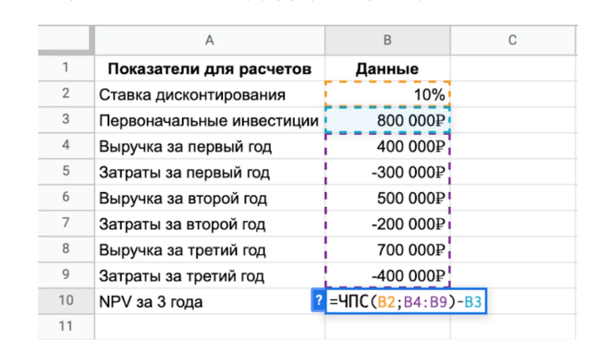Click empty cell C5

pos(512,172)
